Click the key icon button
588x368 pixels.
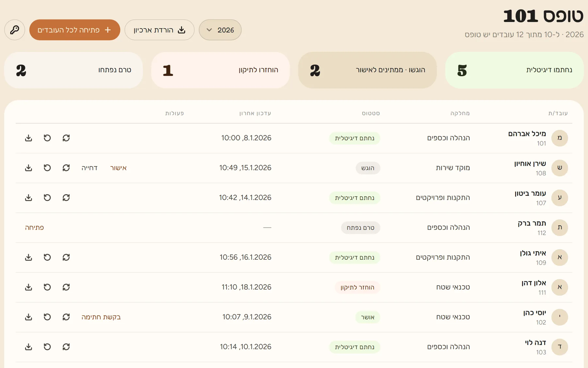[15, 30]
